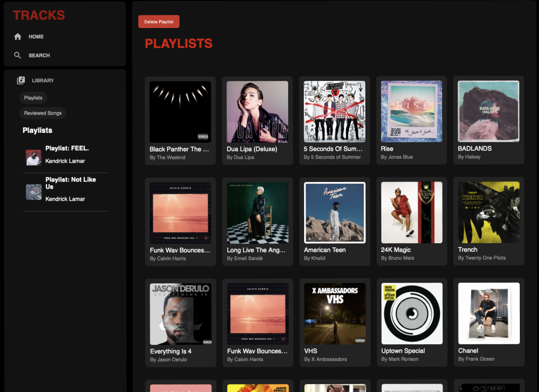Open the Uptown Special album cover
The height and width of the screenshot is (392, 539).
pos(412,313)
